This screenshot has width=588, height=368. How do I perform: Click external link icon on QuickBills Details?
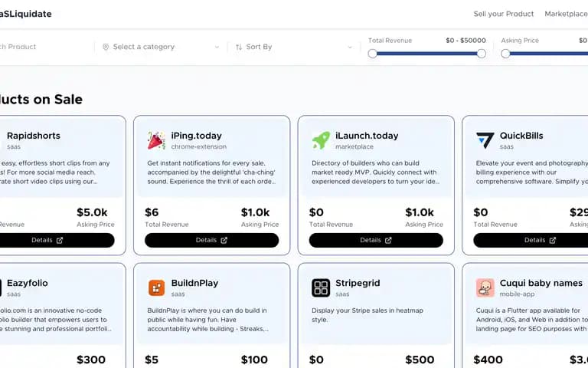(552, 240)
